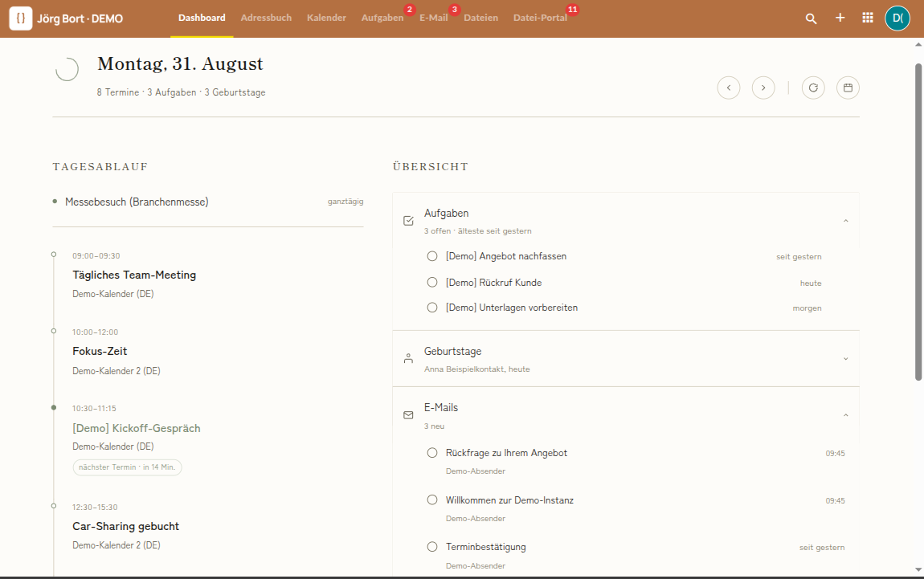Go to previous day arrow

729,88
